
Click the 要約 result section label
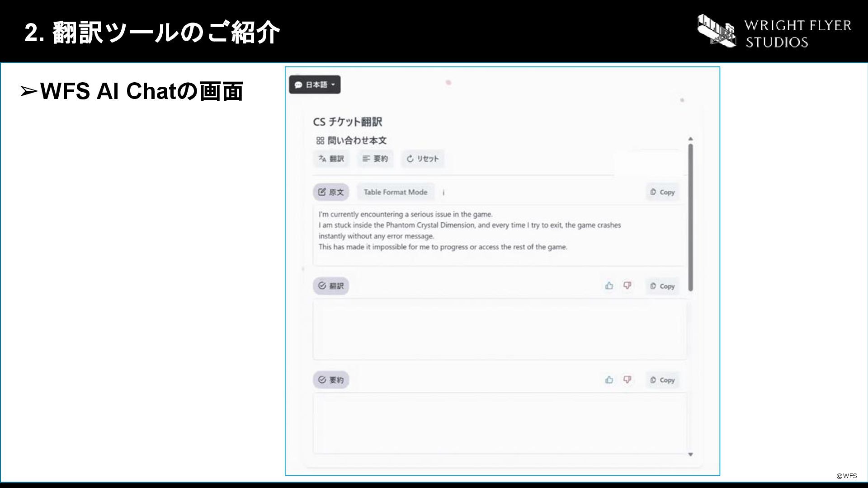331,380
